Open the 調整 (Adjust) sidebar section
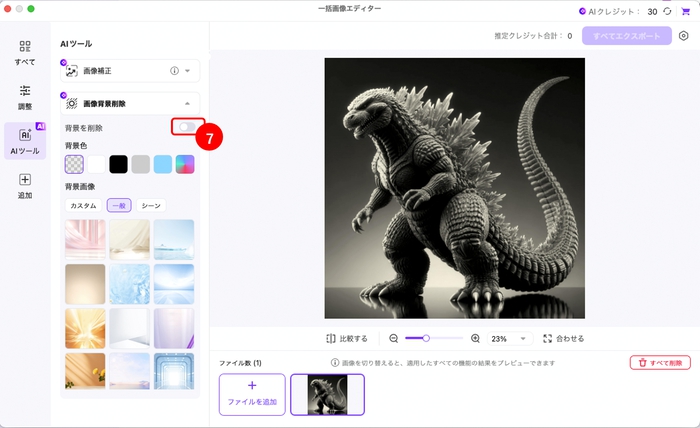 point(25,97)
